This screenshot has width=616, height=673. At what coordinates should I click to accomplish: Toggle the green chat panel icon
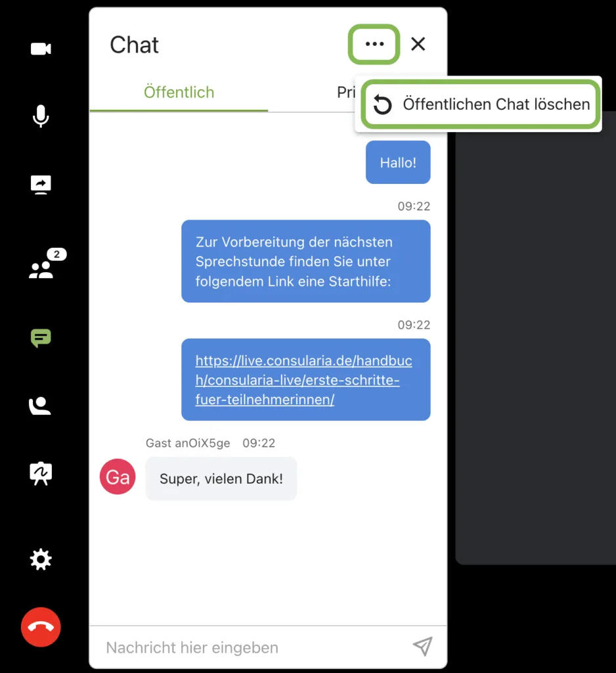41,338
